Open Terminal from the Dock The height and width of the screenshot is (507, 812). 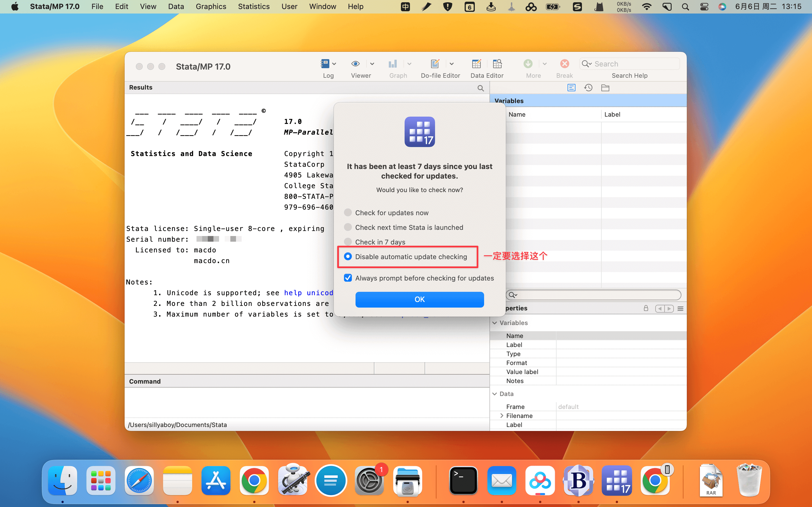(x=464, y=481)
